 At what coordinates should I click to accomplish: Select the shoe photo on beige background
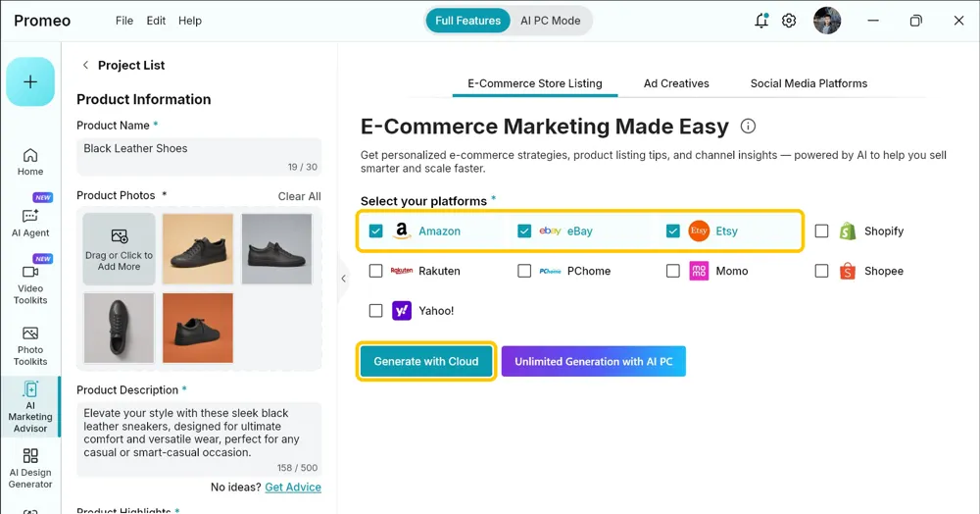point(198,249)
